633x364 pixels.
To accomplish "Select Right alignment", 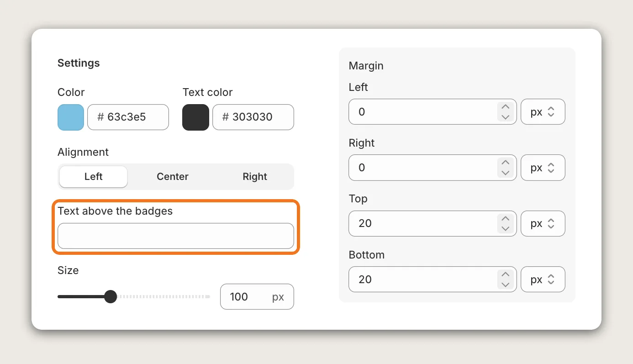I will pos(255,177).
